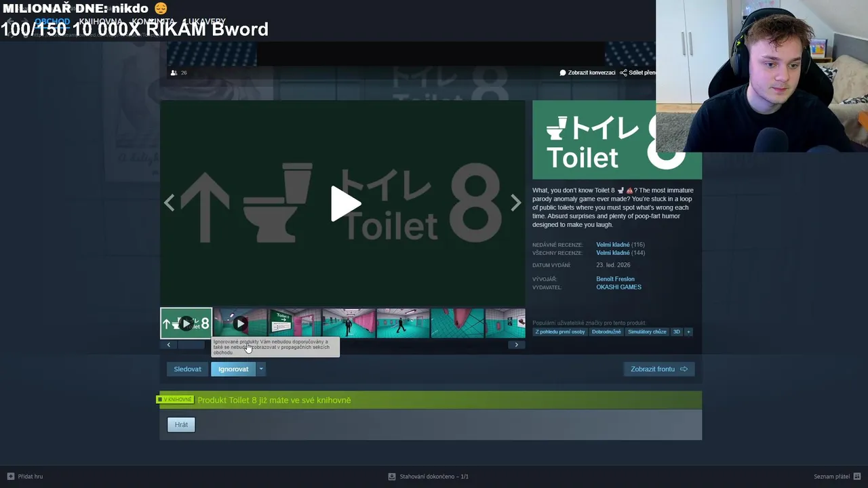868x488 pixels.
Task: Select the second video thumbnail
Action: tap(240, 323)
